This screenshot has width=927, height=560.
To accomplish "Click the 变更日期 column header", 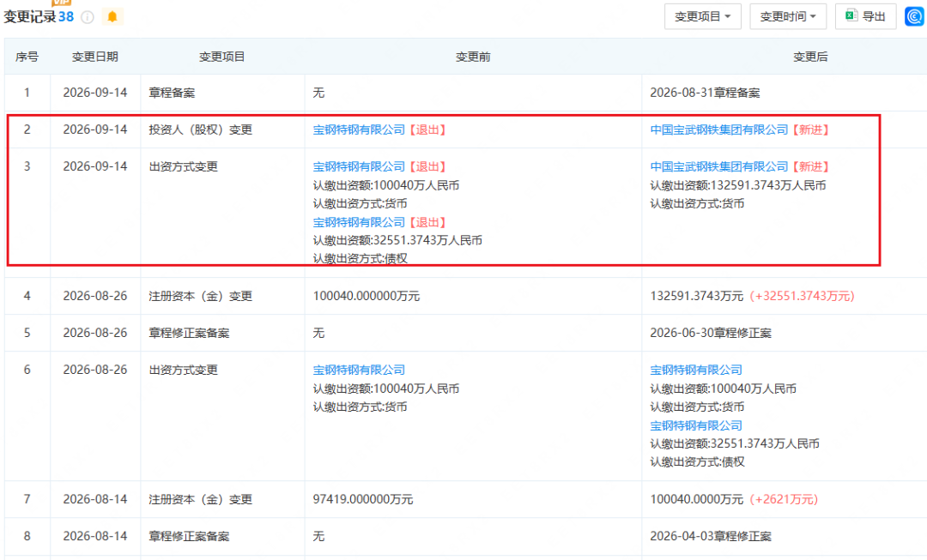I will click(95, 57).
